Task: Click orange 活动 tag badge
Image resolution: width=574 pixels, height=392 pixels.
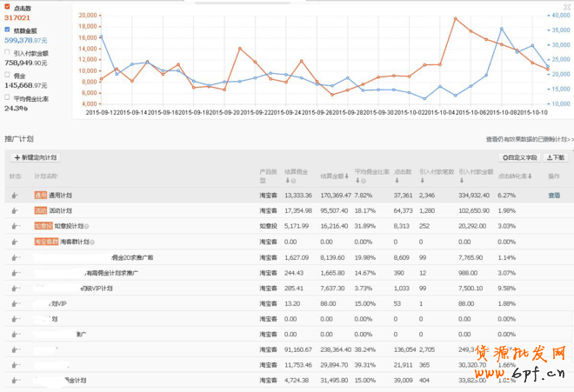Action: pyautogui.click(x=40, y=210)
